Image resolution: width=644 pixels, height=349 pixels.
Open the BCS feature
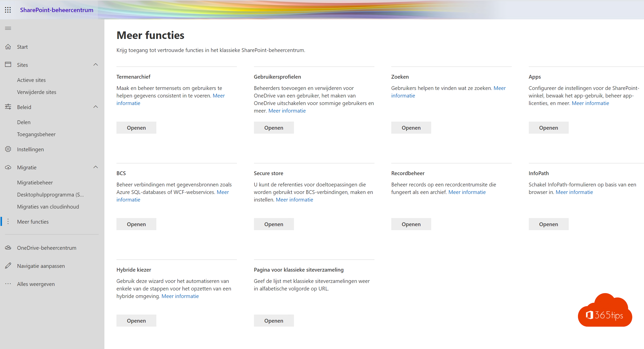tap(136, 224)
